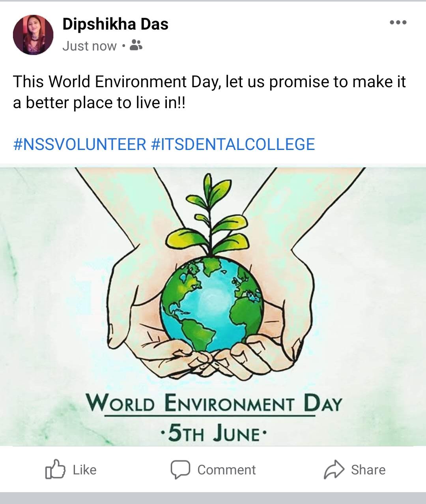Click the globe in the post image
Image resolution: width=426 pixels, height=504 pixels.
pyautogui.click(x=212, y=304)
